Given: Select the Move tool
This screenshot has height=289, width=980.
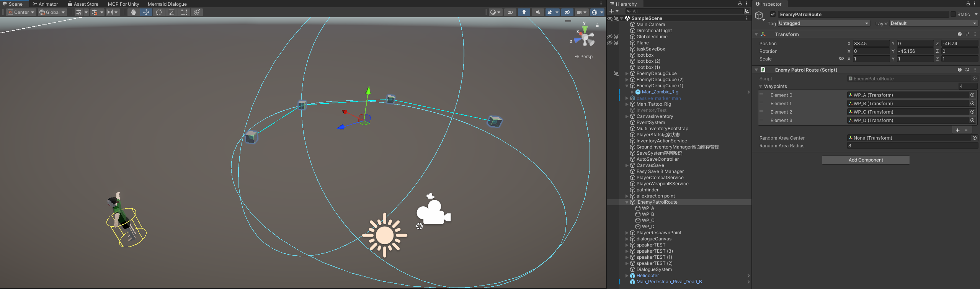Looking at the screenshot, I should pyautogui.click(x=146, y=12).
